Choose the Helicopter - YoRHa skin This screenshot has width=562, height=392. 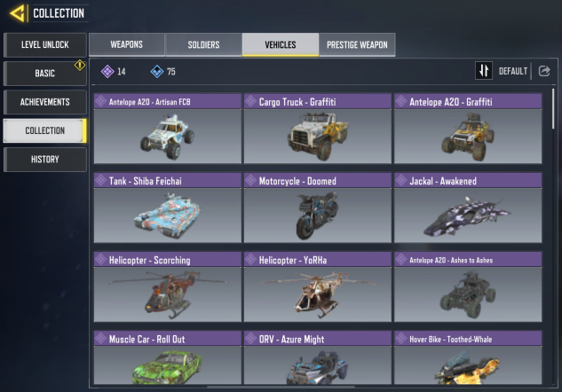(318, 287)
